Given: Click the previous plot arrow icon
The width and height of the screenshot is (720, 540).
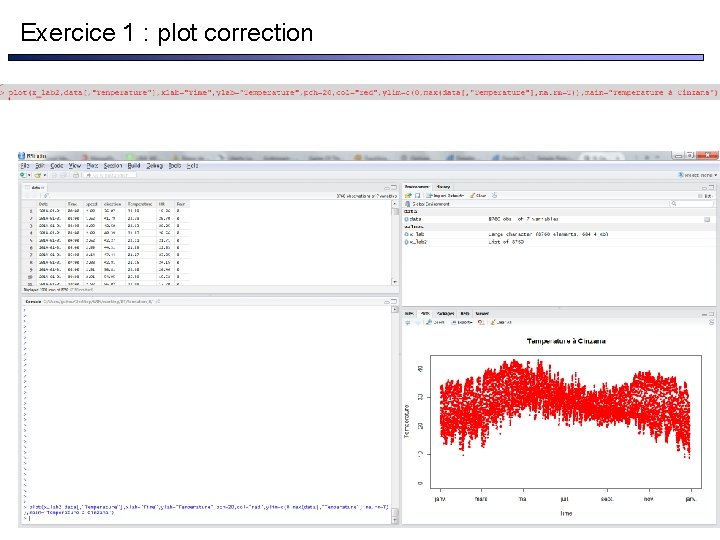Looking at the screenshot, I should click(408, 322).
